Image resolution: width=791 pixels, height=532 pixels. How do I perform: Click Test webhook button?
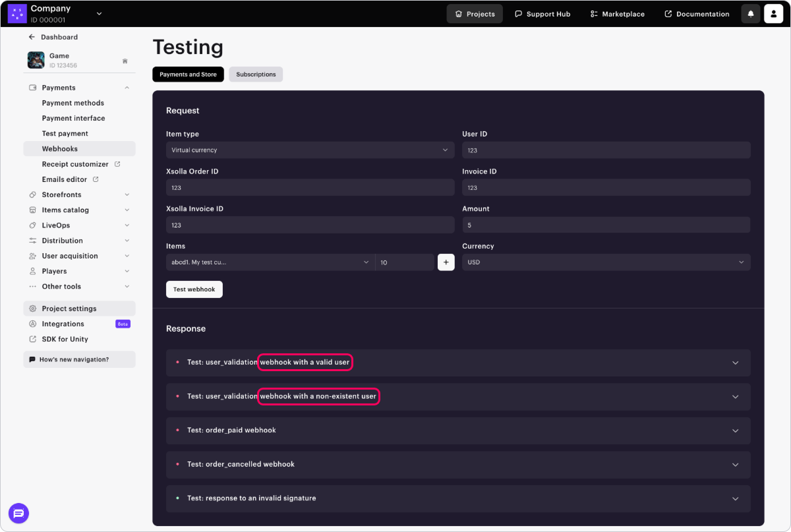pyautogui.click(x=194, y=289)
